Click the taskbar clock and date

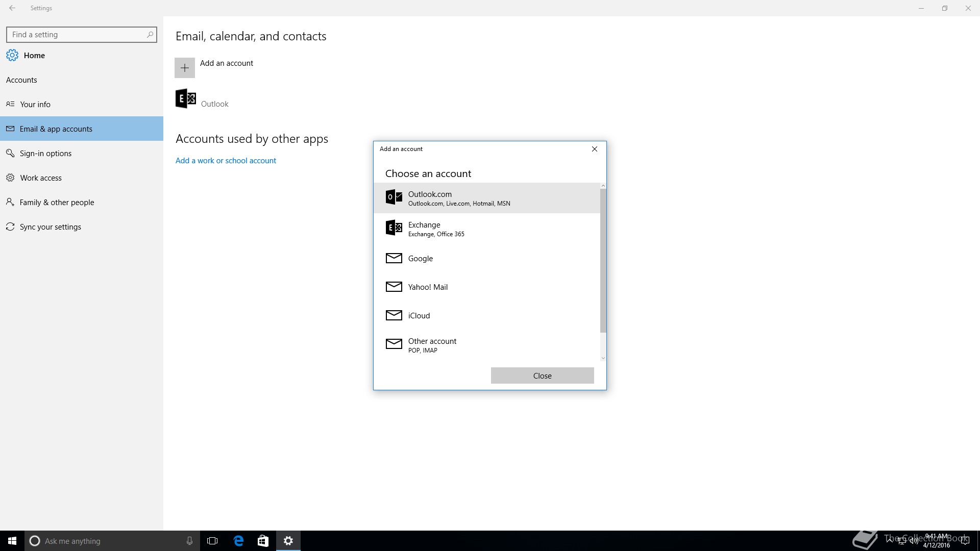pos(936,541)
